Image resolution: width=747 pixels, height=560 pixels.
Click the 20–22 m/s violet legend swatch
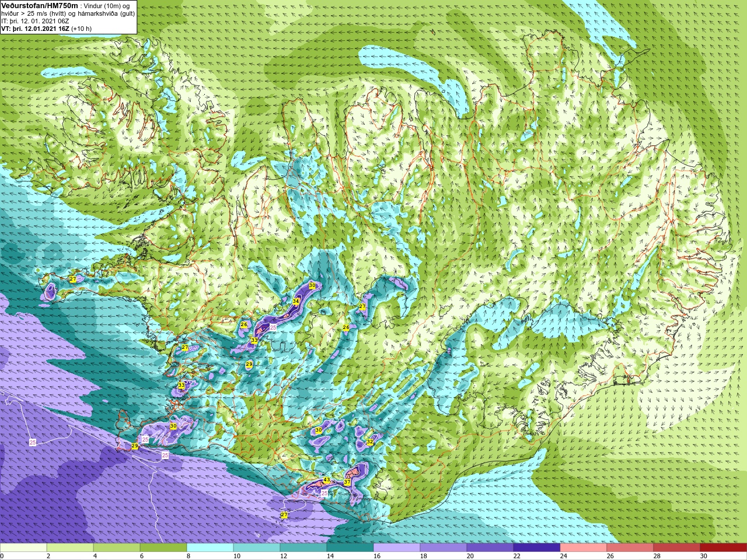(490, 547)
